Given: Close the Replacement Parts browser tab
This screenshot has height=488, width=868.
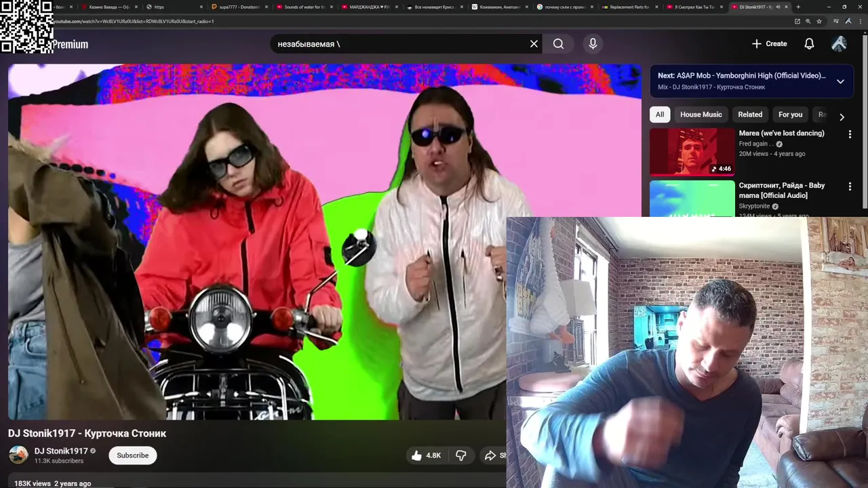Looking at the screenshot, I should (656, 7).
